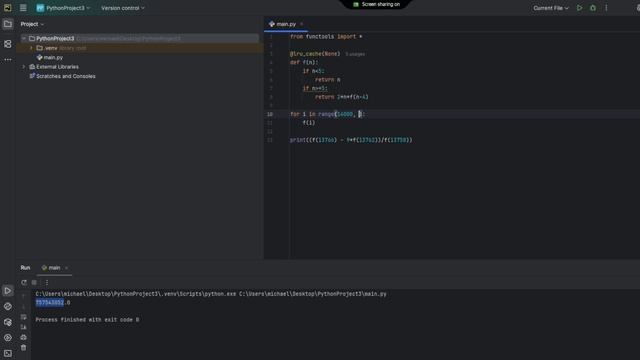
Task: Expand the .venv folder
Action: point(31,48)
